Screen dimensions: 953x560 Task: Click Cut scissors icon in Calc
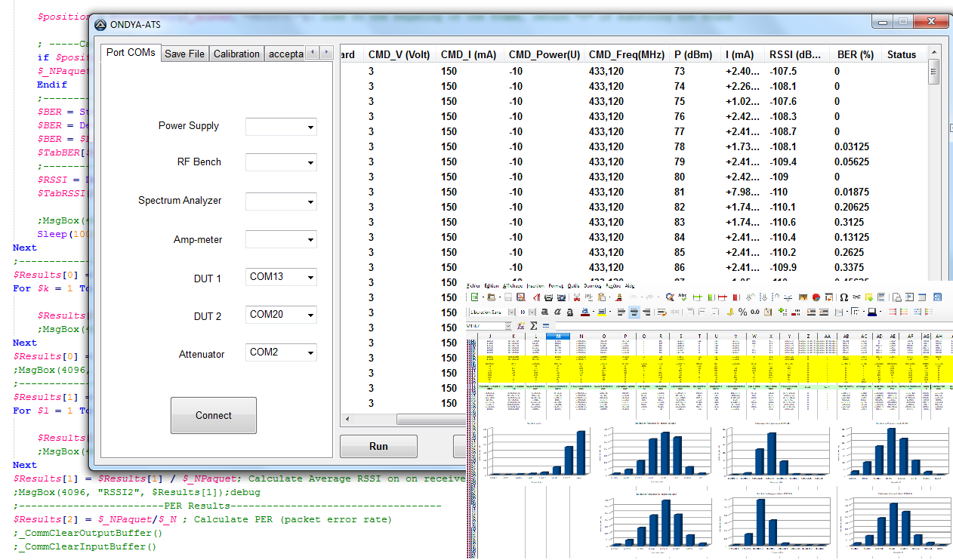(577, 297)
